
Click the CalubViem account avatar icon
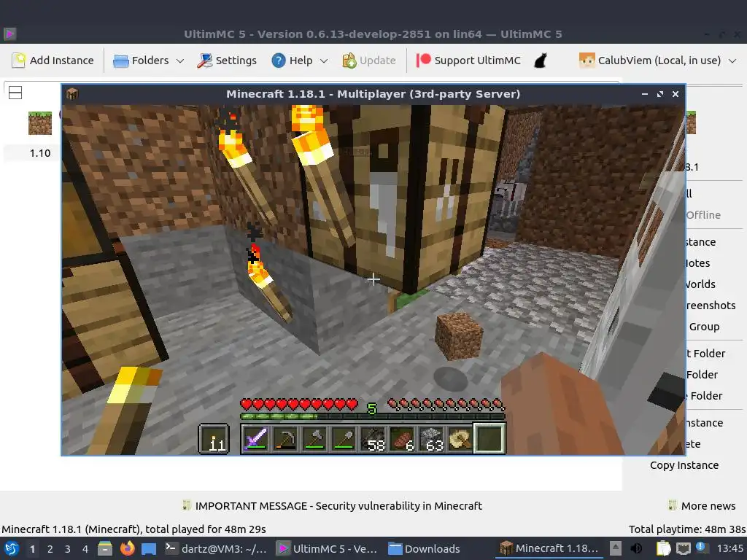(587, 61)
